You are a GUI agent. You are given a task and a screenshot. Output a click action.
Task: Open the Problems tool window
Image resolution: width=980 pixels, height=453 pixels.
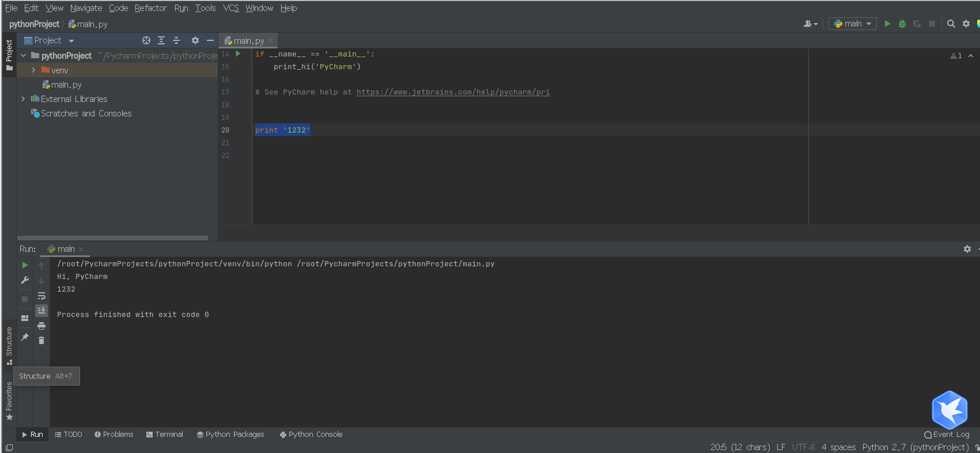[114, 435]
